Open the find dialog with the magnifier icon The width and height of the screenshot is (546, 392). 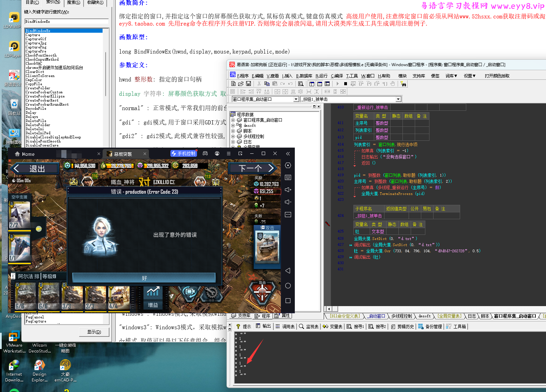tap(301, 84)
